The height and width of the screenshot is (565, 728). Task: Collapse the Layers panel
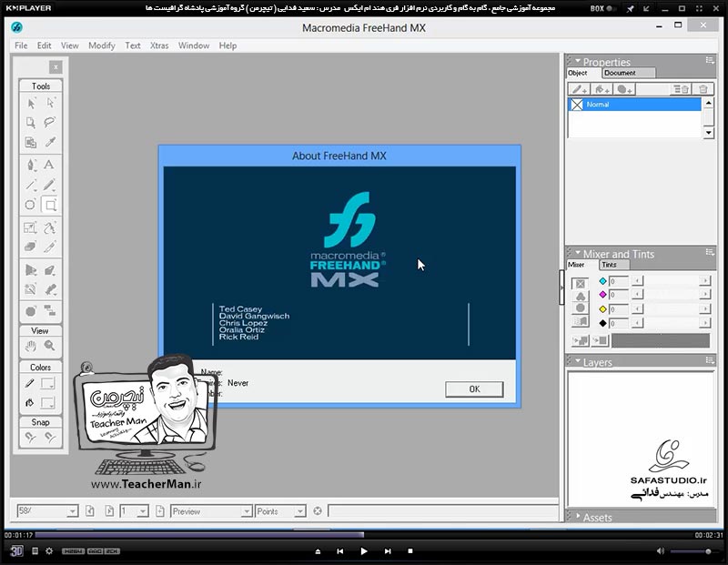pyautogui.click(x=578, y=360)
